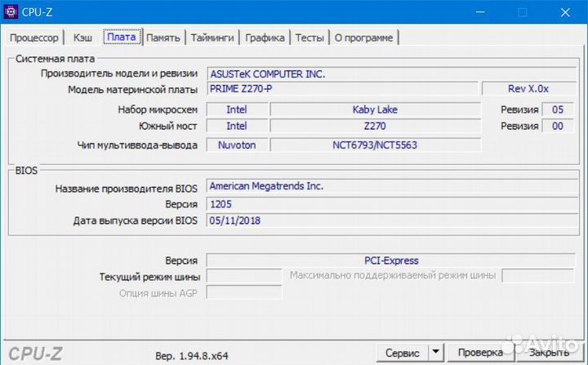Click the manufacturer field ASUSTeK COMPUTER INC.

386,73
